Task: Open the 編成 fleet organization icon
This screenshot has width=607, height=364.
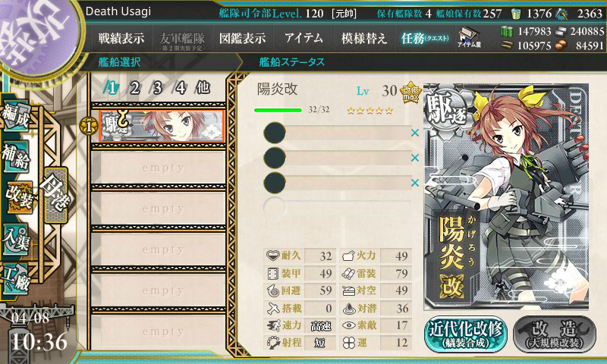Action: tap(15, 115)
